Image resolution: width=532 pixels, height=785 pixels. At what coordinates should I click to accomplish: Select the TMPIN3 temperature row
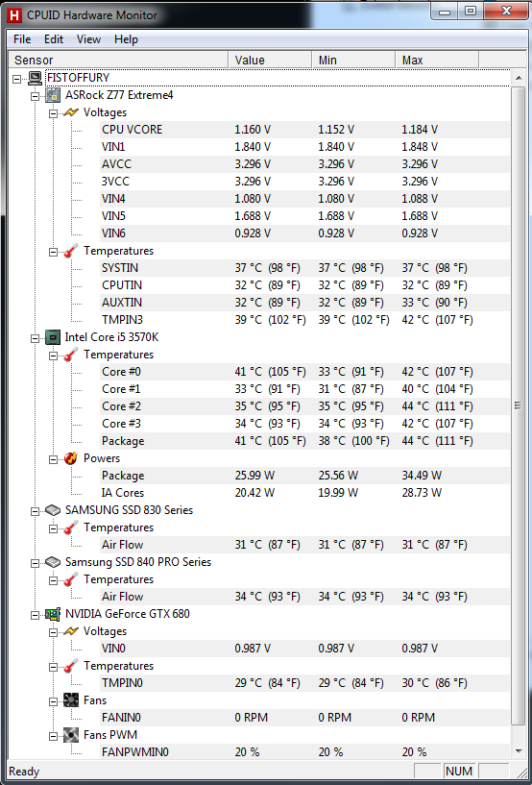pyautogui.click(x=304, y=320)
